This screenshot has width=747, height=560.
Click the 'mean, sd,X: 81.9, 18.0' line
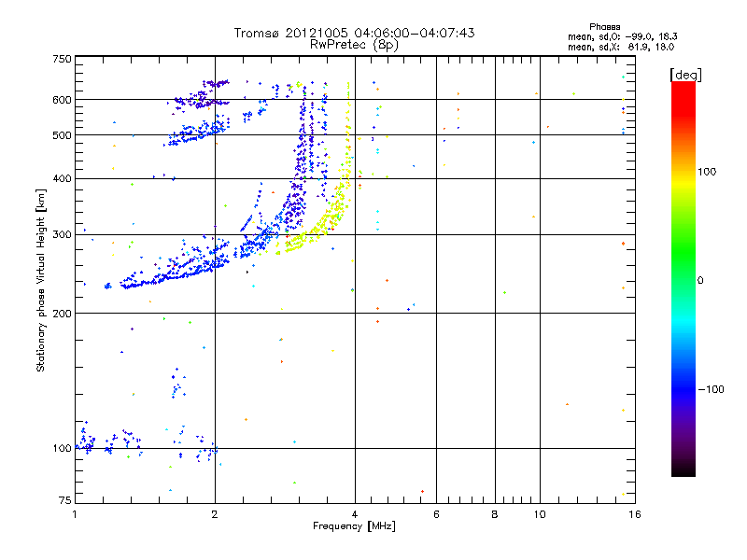point(621,47)
